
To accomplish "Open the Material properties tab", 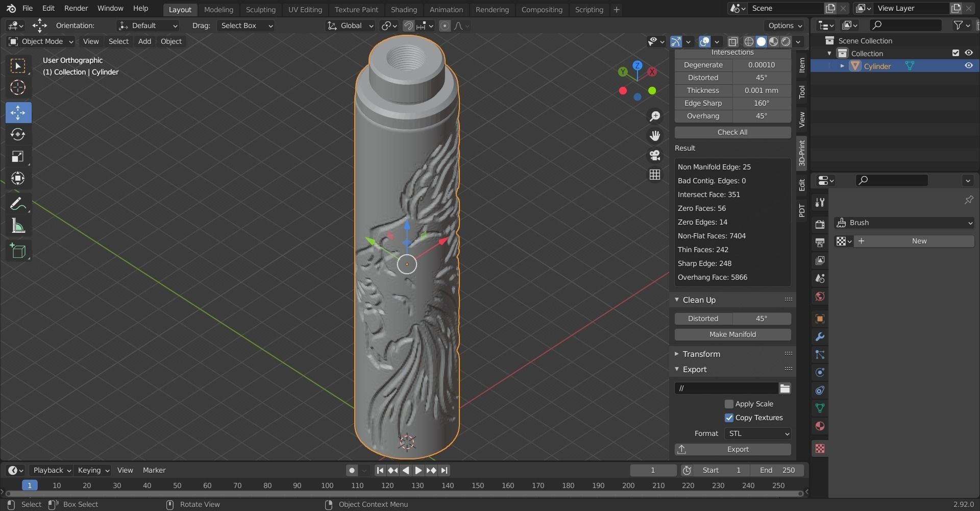I will pos(820,426).
